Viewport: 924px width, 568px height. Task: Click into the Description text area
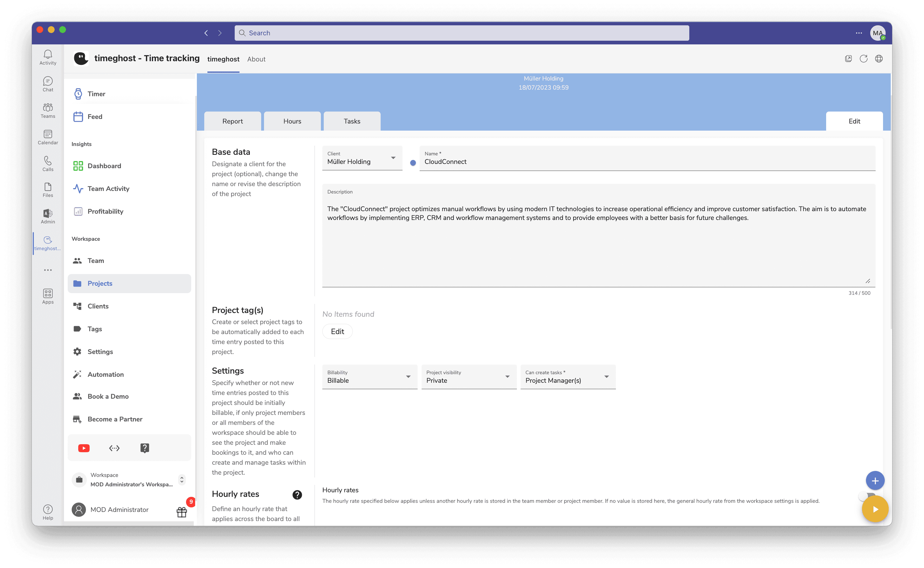point(599,236)
